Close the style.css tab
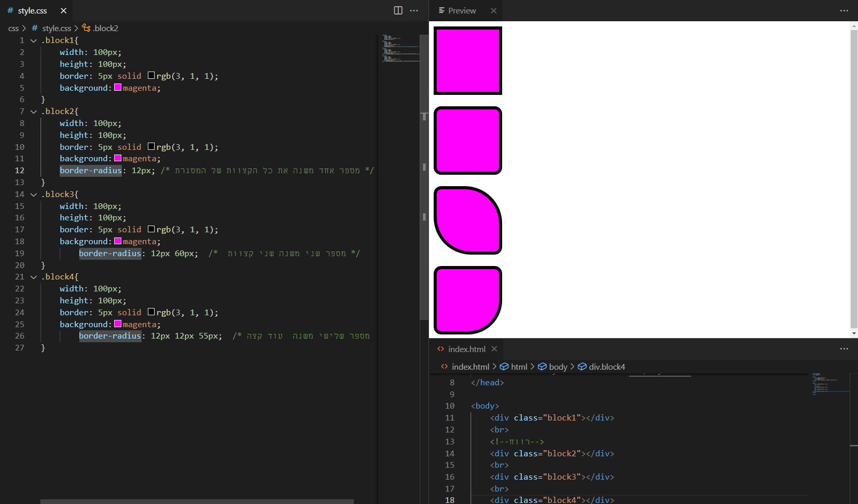Viewport: 858px width, 504px height. [63, 10]
